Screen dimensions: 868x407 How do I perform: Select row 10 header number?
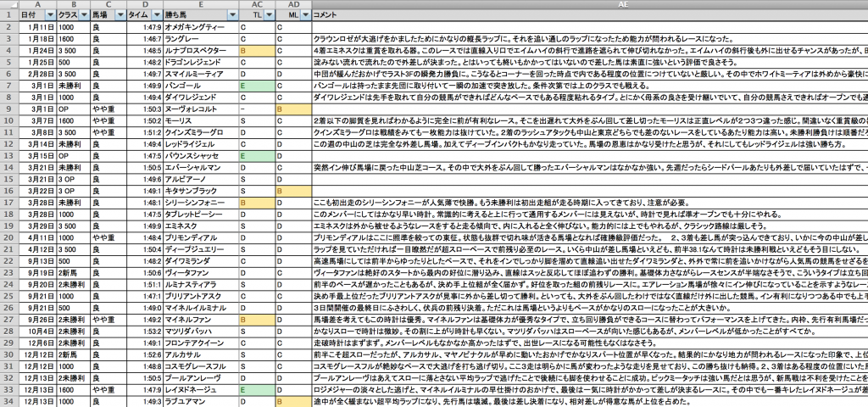(x=9, y=120)
